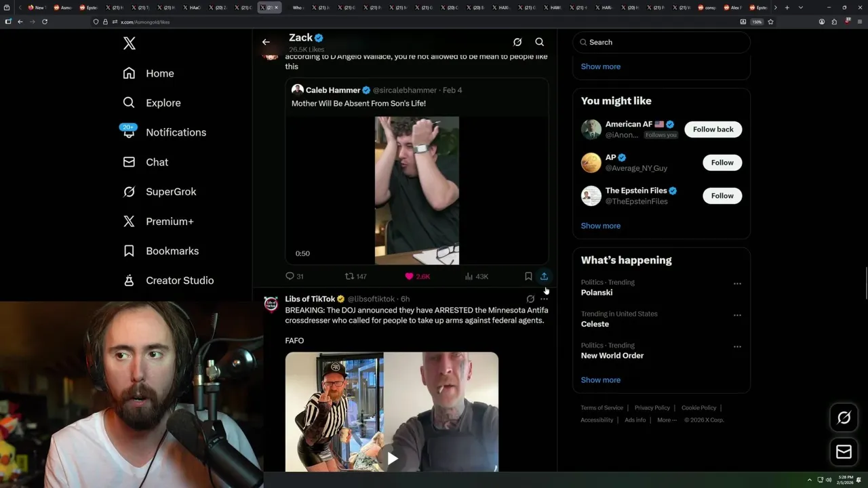Viewport: 868px width, 488px height.
Task: Open Terms of Service link
Action: click(601, 408)
